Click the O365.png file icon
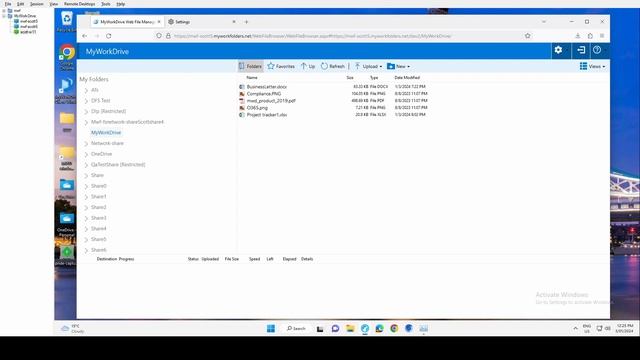The height and width of the screenshot is (360, 640). pyautogui.click(x=242, y=108)
